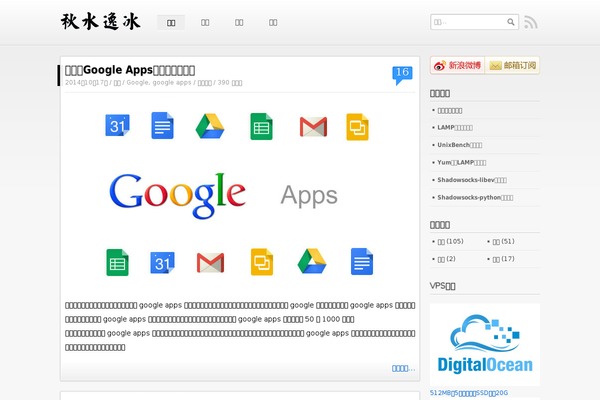
Task: Click the Drive icon in the upper icon row
Action: coord(210,126)
